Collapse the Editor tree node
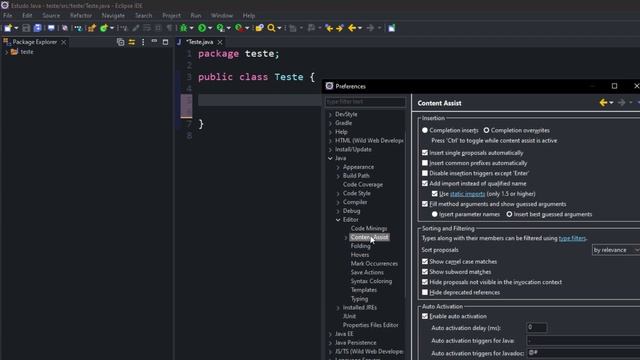Viewport: 640px width, 360px height. click(338, 220)
